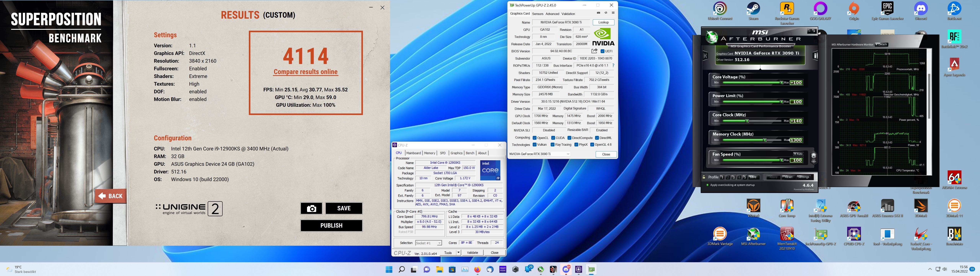The height and width of the screenshot is (276, 980).
Task: Toggle the Vulkan checkbox
Action: tap(535, 145)
